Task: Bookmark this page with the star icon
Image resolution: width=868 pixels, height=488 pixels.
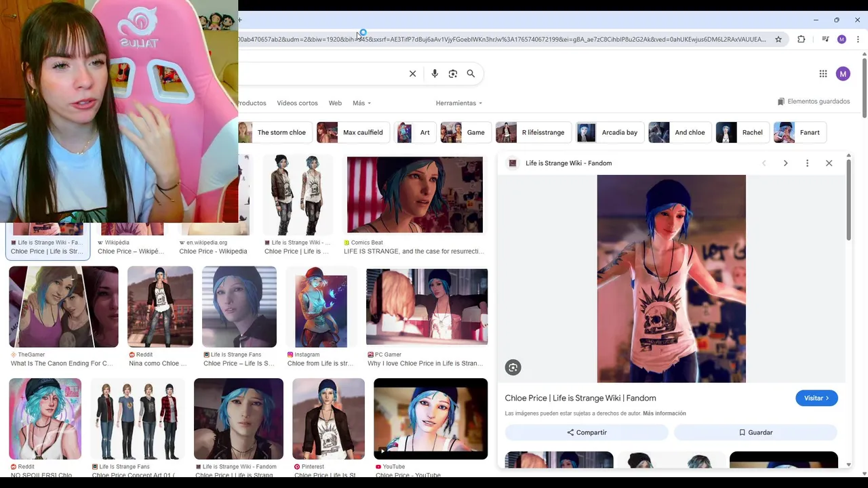Action: pos(778,39)
